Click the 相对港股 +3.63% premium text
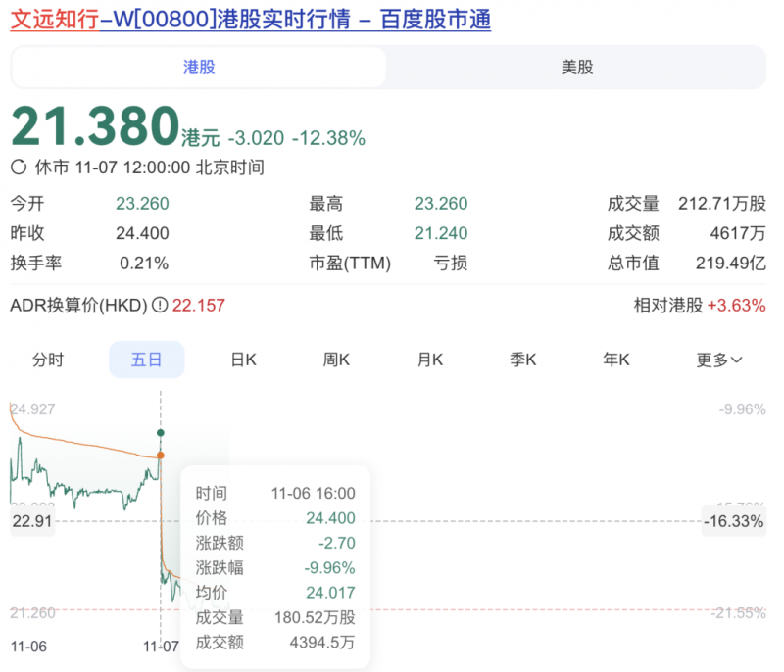Screen dimensions: 784x672 pos(699,306)
